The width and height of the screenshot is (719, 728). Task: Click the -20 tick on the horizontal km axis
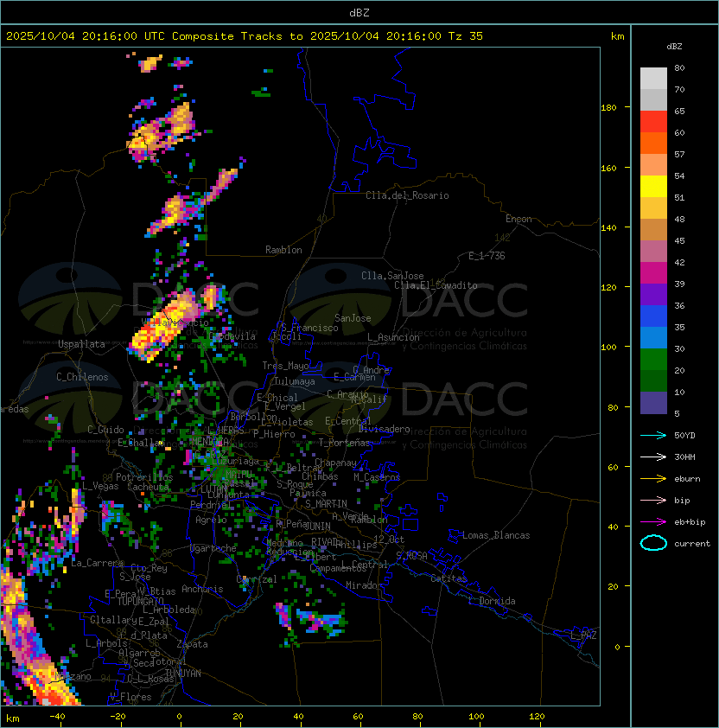(118, 717)
